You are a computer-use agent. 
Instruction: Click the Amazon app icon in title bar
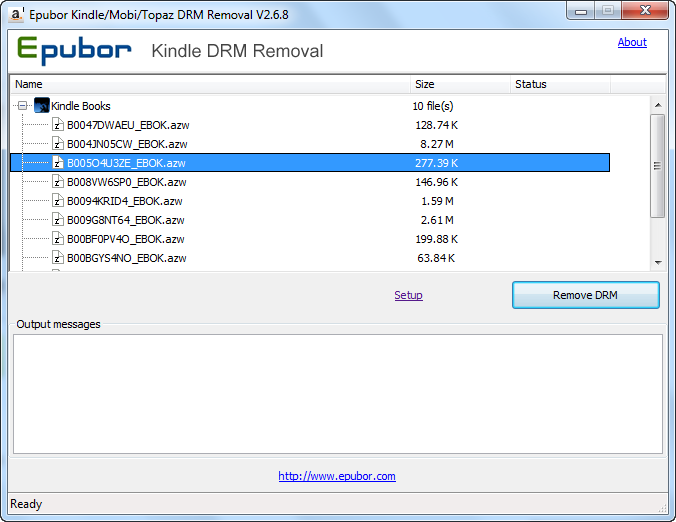tap(16, 15)
